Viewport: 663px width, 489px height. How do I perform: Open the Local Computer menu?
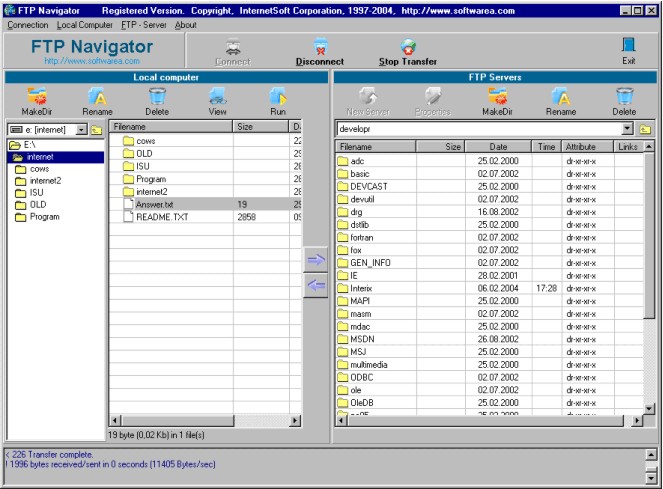[x=85, y=25]
